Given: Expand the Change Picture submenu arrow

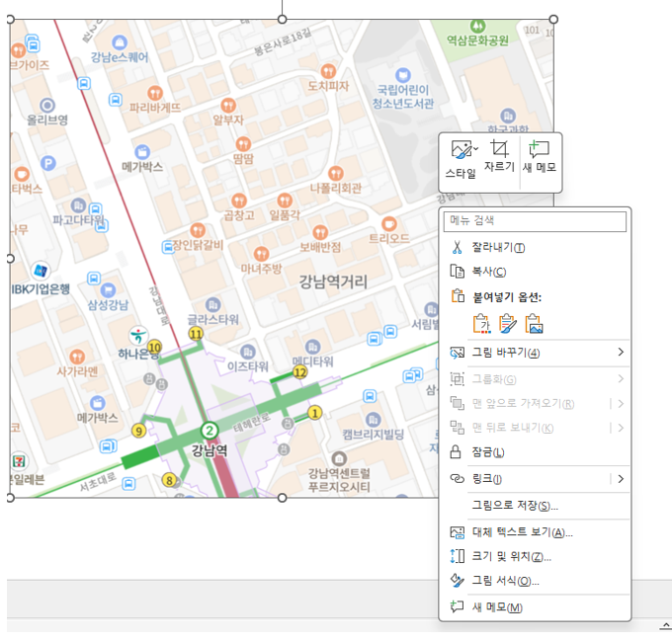Looking at the screenshot, I should pos(621,353).
